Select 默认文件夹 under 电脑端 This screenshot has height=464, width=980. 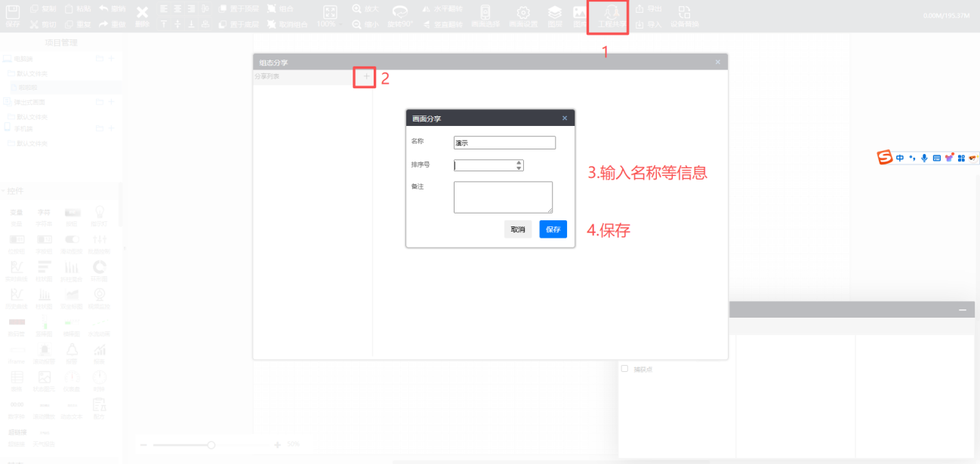32,73
